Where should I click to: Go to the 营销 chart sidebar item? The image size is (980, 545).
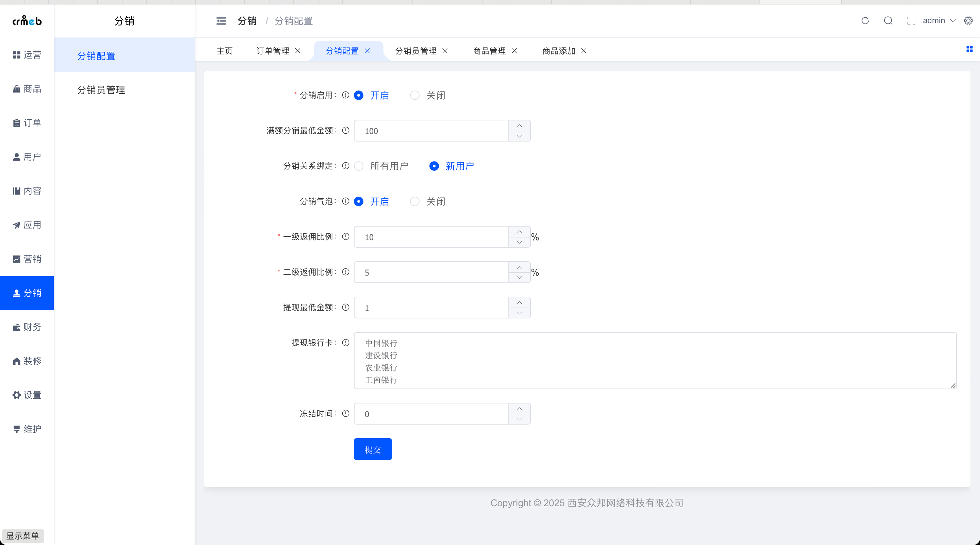(x=27, y=259)
